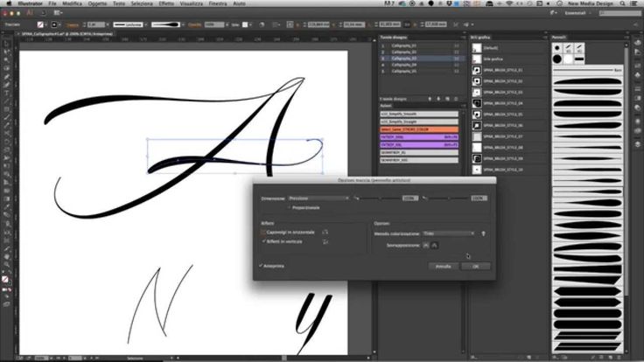The image size is (644, 362).
Task: Enable the Capovolgi in orizzontale checkbox
Action: pos(262,233)
